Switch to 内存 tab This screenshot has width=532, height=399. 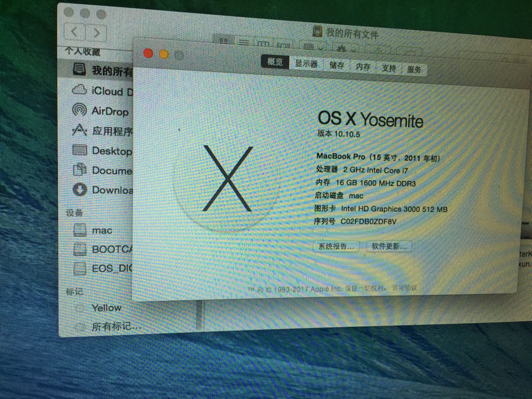click(x=363, y=67)
